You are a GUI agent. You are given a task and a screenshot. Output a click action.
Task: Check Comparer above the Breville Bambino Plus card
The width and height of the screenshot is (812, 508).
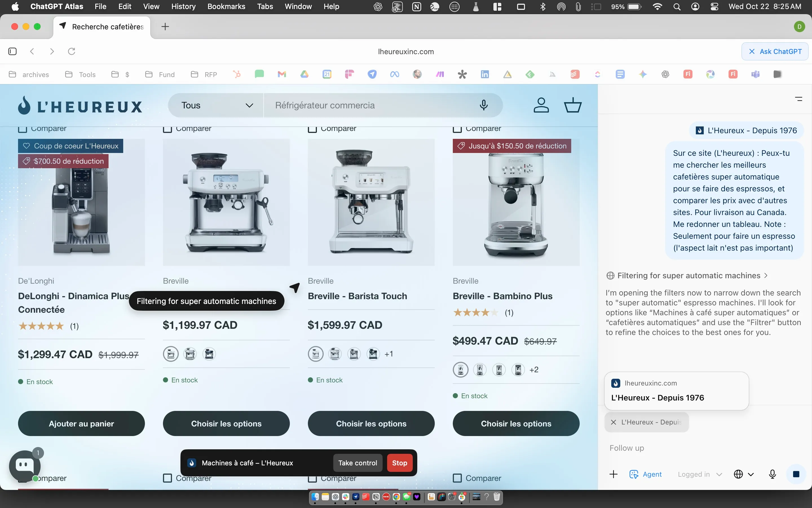click(x=457, y=129)
